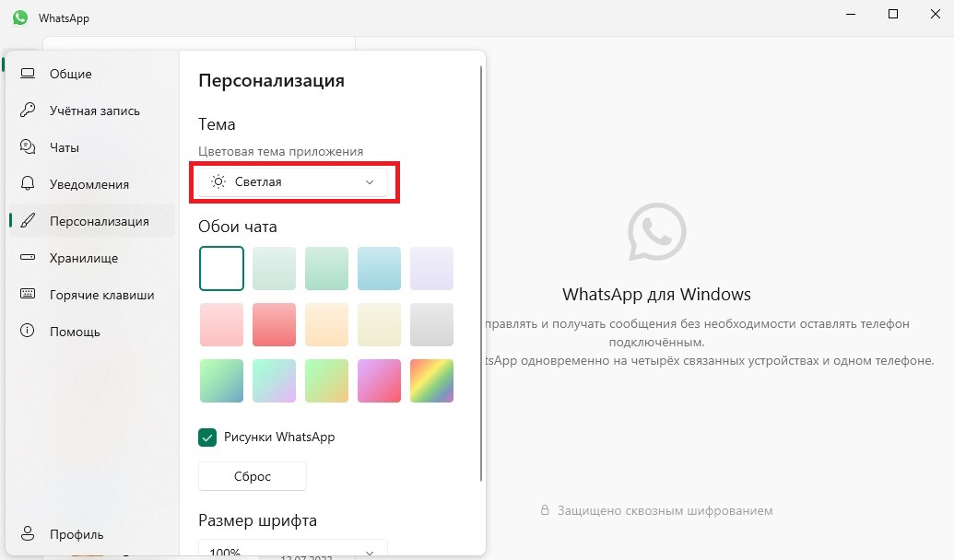Pick the light blue wallpaper swatch
The height and width of the screenshot is (560, 954).
tap(379, 268)
